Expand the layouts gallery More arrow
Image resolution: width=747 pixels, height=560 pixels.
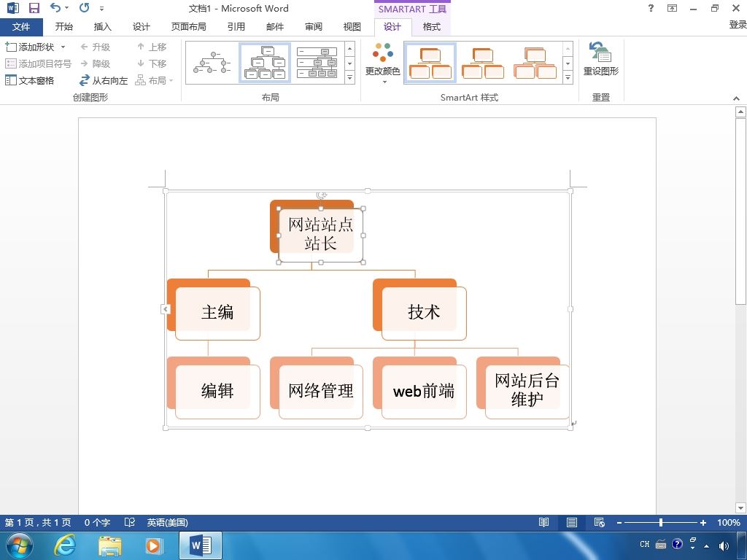(x=350, y=77)
